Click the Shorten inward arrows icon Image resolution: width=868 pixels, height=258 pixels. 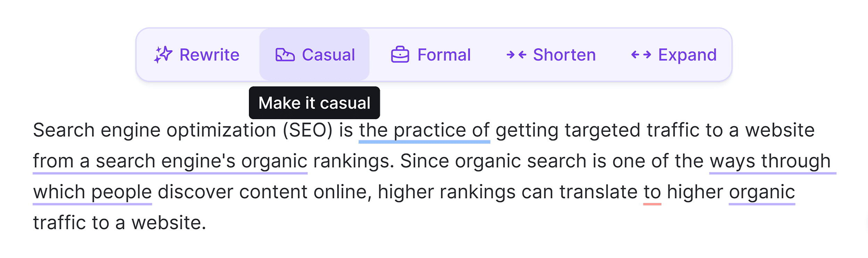pos(516,55)
